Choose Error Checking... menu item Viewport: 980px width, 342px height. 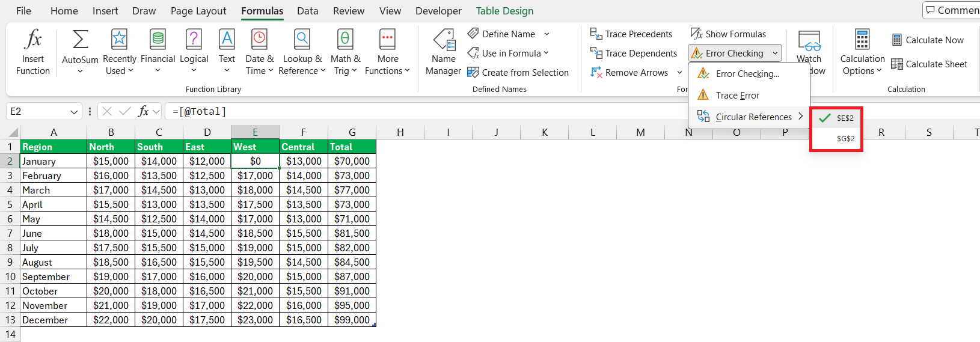point(749,73)
